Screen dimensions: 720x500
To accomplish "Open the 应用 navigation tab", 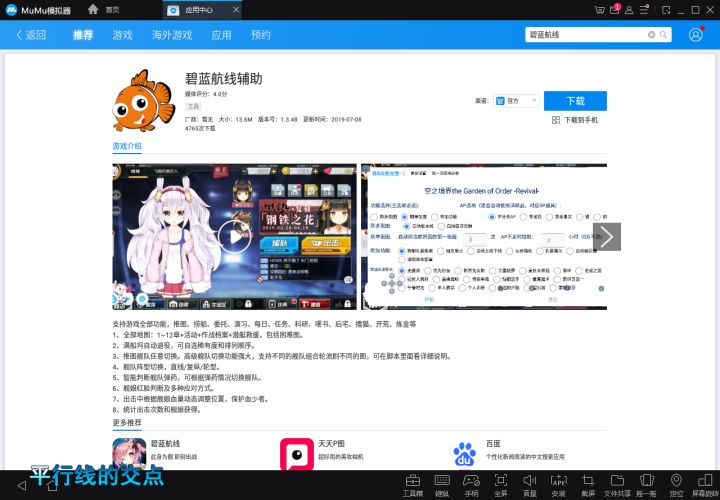I will (x=221, y=34).
